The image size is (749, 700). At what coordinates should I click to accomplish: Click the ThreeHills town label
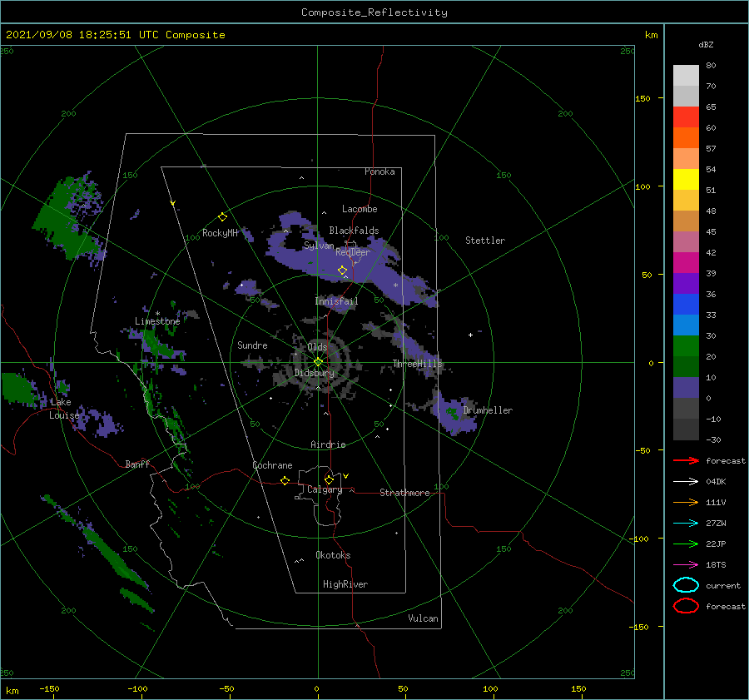click(417, 364)
